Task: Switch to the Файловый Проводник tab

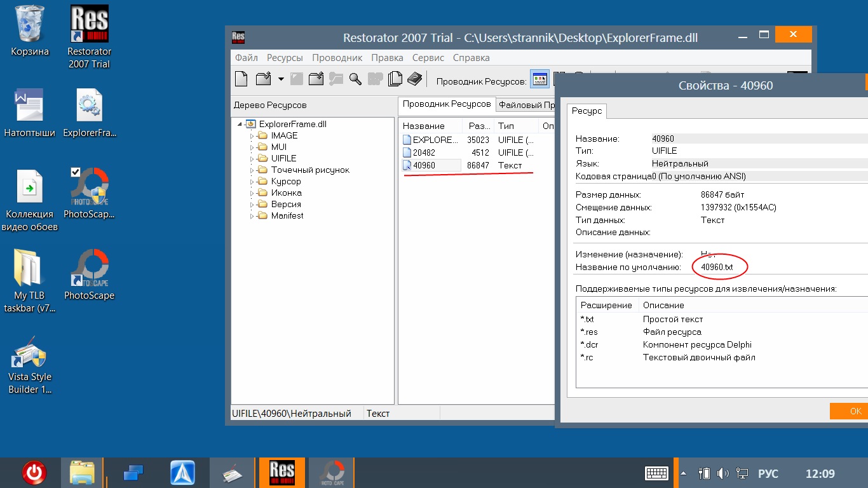Action: (x=525, y=105)
